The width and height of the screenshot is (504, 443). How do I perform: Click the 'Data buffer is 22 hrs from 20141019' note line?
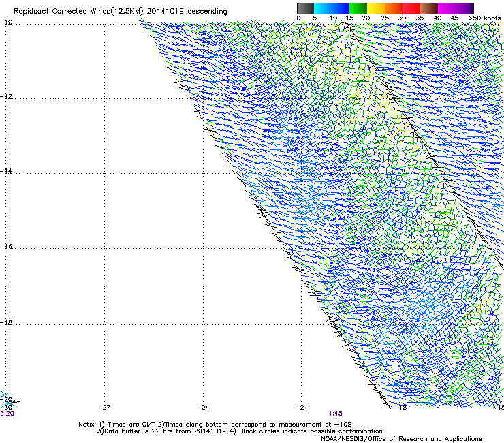pyautogui.click(x=240, y=431)
